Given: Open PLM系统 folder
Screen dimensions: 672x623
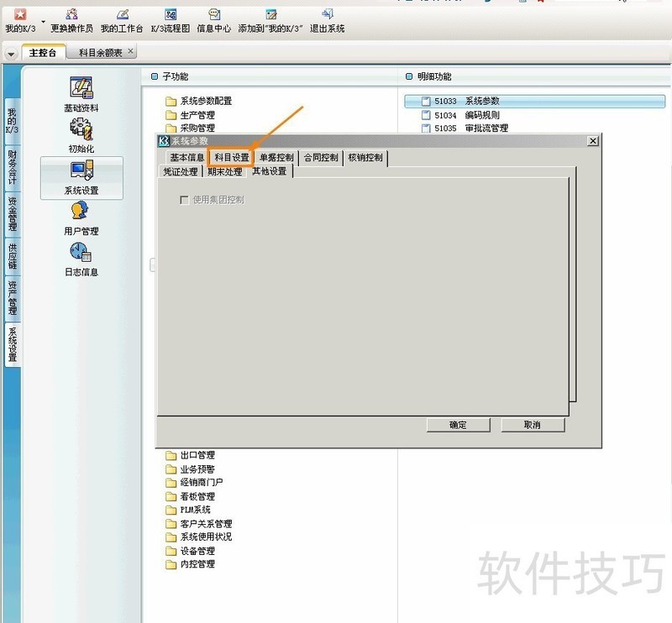Looking at the screenshot, I should (x=187, y=510).
